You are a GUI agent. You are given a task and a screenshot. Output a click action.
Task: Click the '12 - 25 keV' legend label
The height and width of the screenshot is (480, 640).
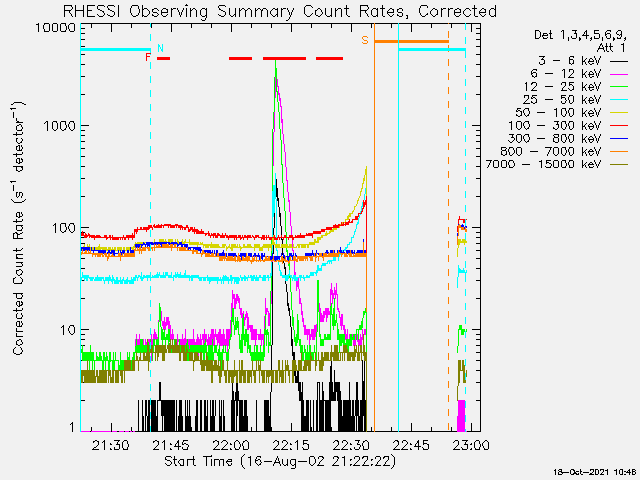pyautogui.click(x=562, y=87)
